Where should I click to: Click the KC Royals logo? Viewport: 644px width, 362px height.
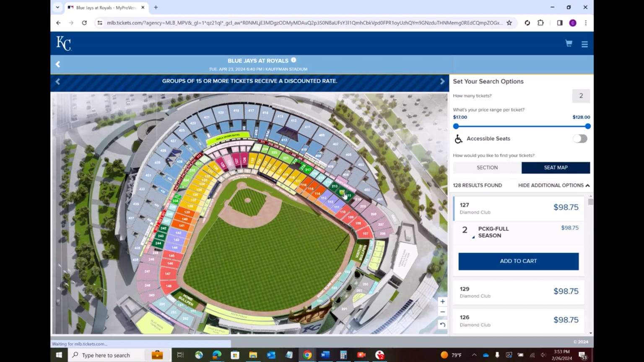(63, 43)
